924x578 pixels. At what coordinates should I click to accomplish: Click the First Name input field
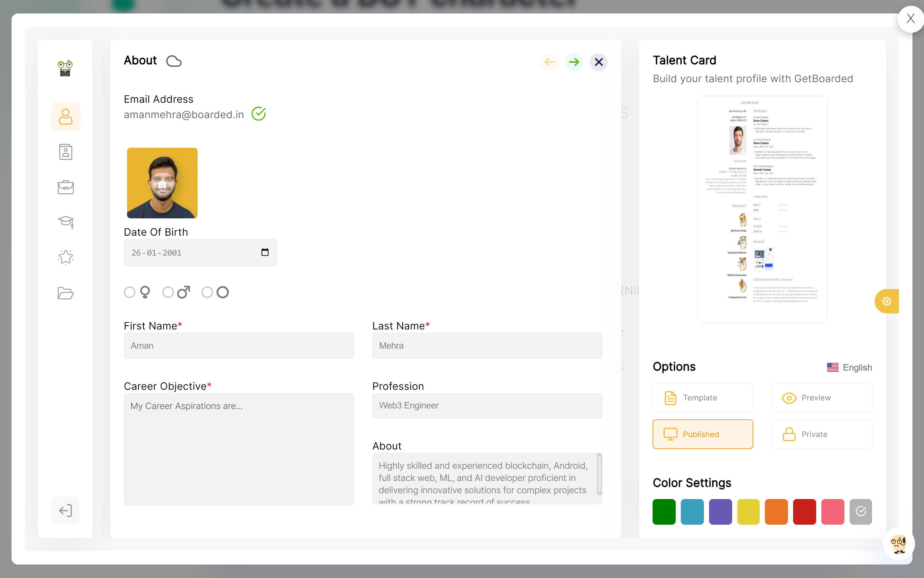tap(239, 346)
